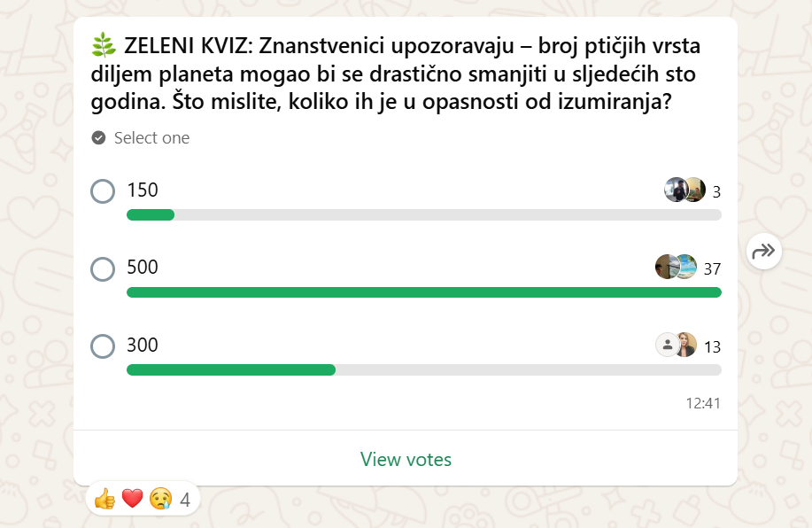Click the 300 option progress bar
The image size is (812, 528).
coord(424,369)
